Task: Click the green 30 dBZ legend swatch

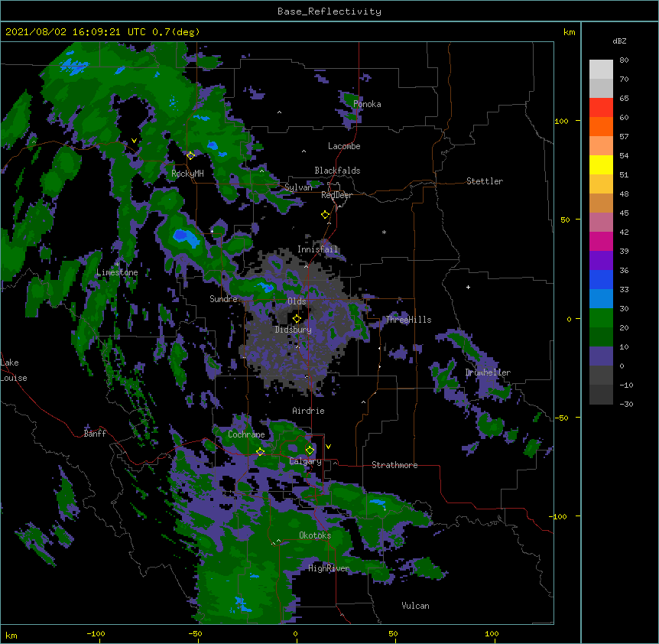Action: point(601,318)
